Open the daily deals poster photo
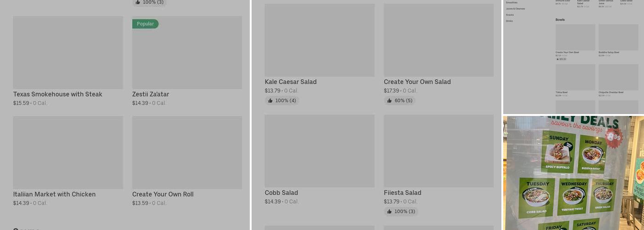Image resolution: width=644 pixels, height=230 pixels. pyautogui.click(x=574, y=173)
